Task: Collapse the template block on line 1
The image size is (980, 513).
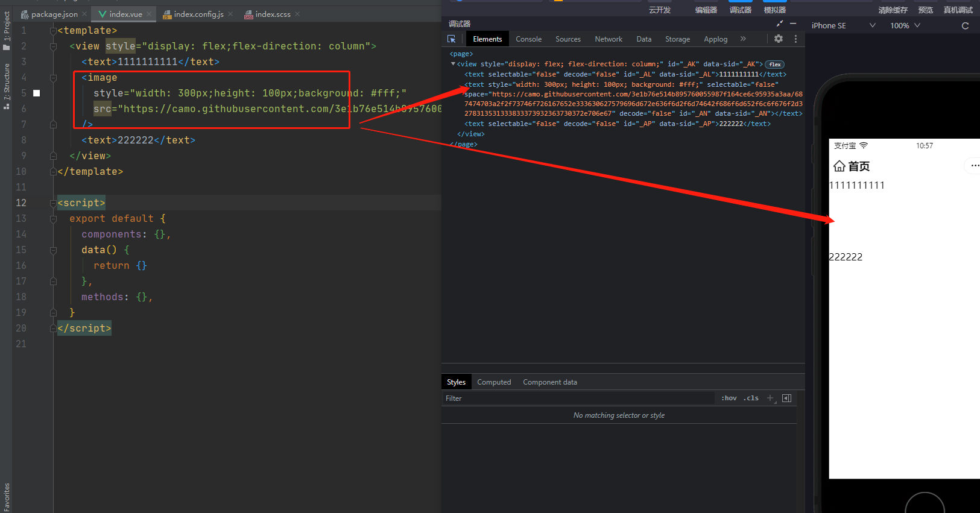Action: point(53,30)
